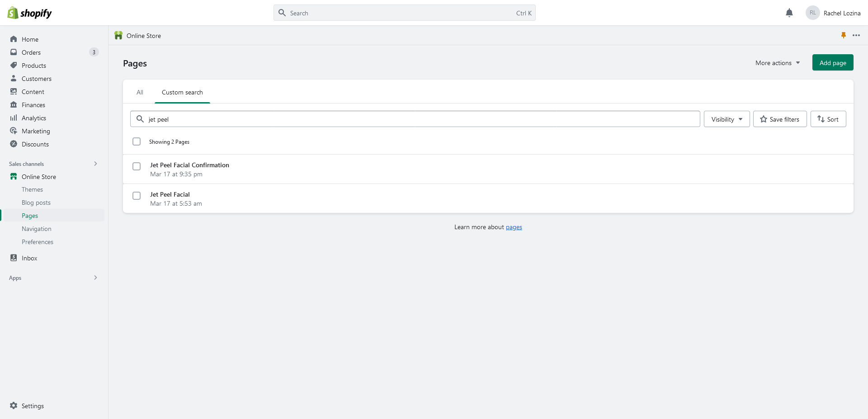Open the Visibility filter dropdown

click(x=727, y=119)
